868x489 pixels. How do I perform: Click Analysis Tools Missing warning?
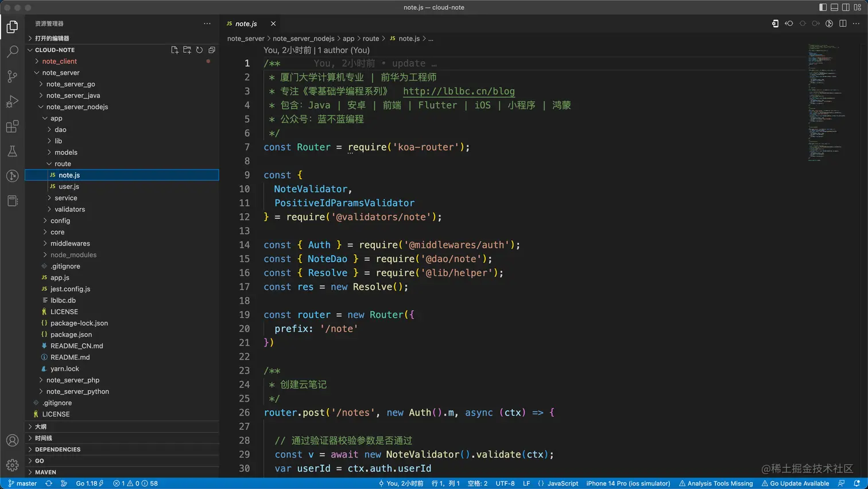pos(716,483)
